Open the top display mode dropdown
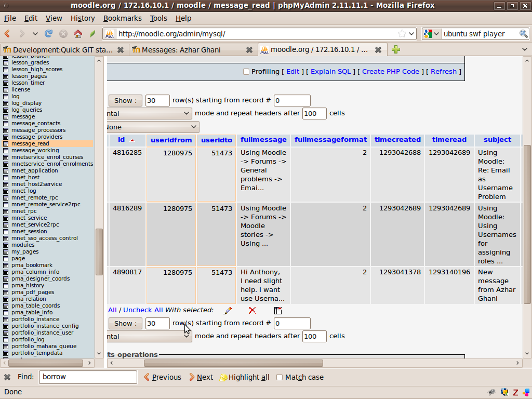Screen dimensions: 532x399 point(149,113)
